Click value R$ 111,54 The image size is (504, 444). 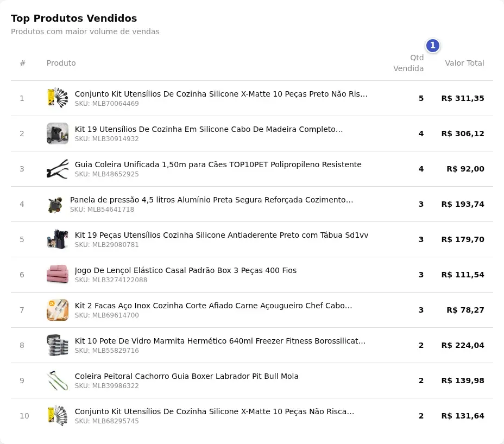[x=463, y=275]
